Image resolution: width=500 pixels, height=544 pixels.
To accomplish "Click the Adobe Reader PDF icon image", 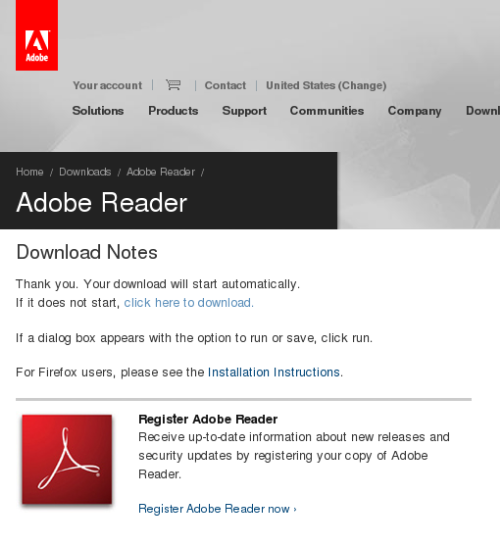I will [67, 459].
